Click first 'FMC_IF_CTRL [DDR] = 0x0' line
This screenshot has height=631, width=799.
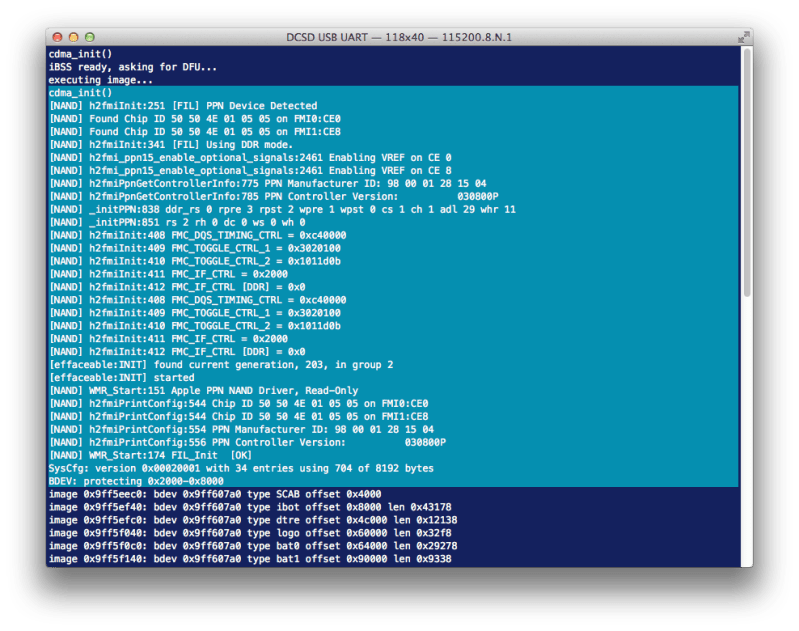coord(177,287)
